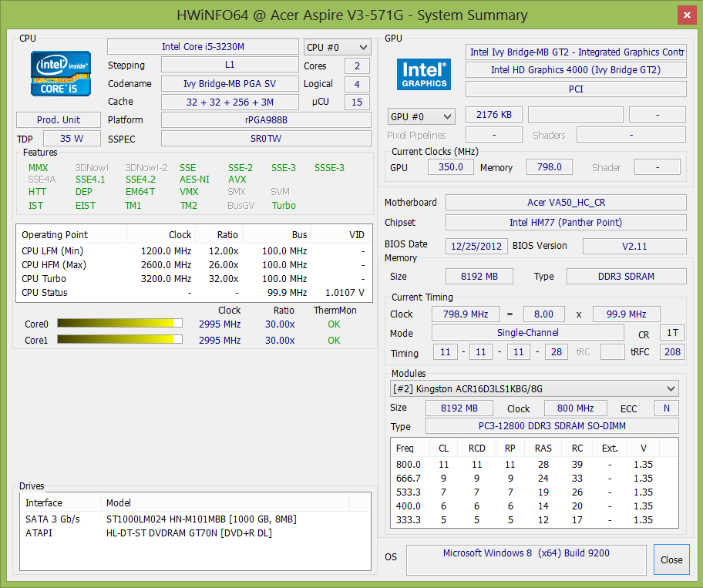Screen dimensions: 703x588
Task: Click the Core0 usage bar
Action: click(119, 324)
